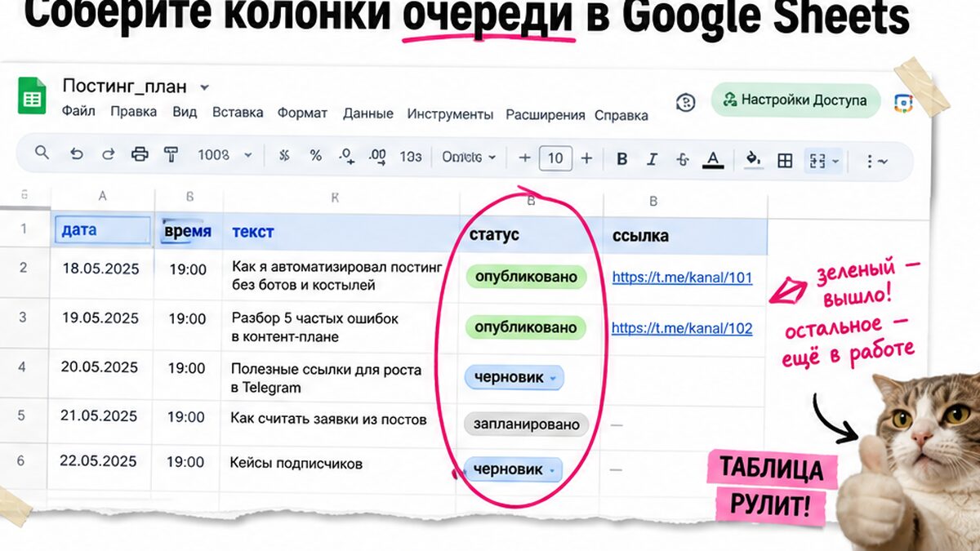Image resolution: width=980 pixels, height=551 pixels.
Task: Select Полезные ссылки для роста cell
Action: click(340, 379)
